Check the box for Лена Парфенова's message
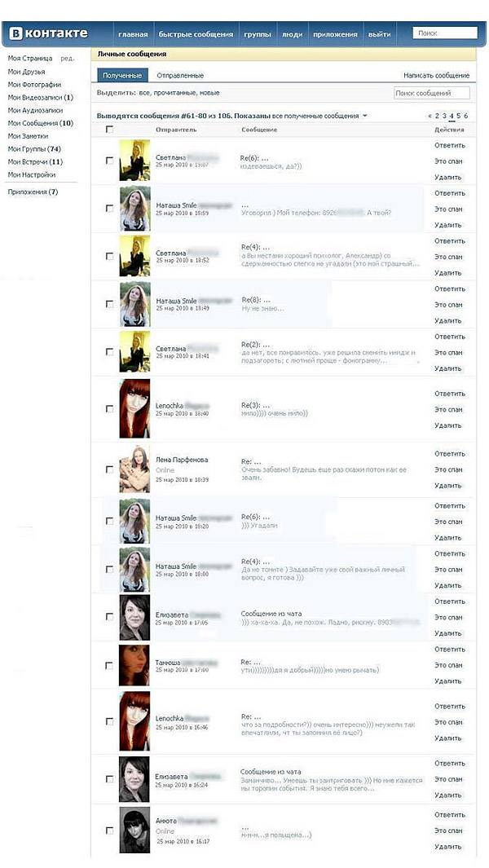Viewport: 489px width, 868px height. click(110, 469)
